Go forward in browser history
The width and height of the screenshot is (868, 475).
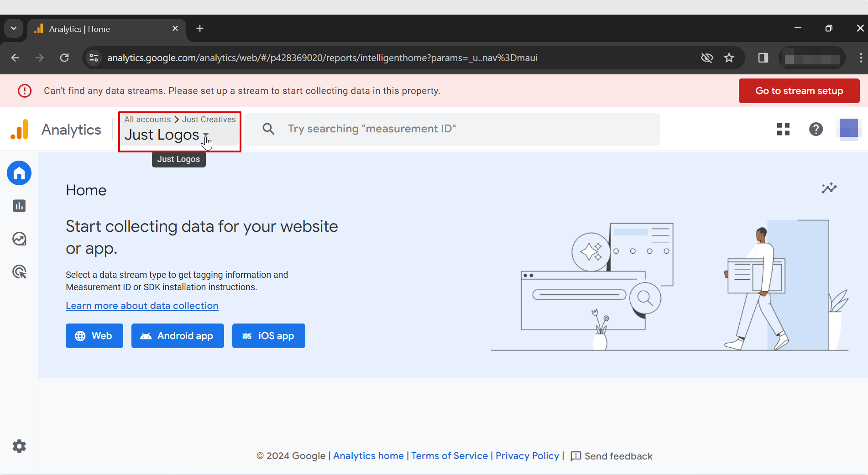coord(40,58)
